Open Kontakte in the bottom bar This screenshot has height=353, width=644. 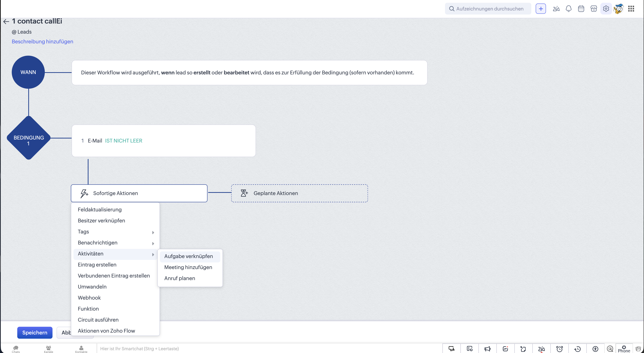tap(81, 349)
